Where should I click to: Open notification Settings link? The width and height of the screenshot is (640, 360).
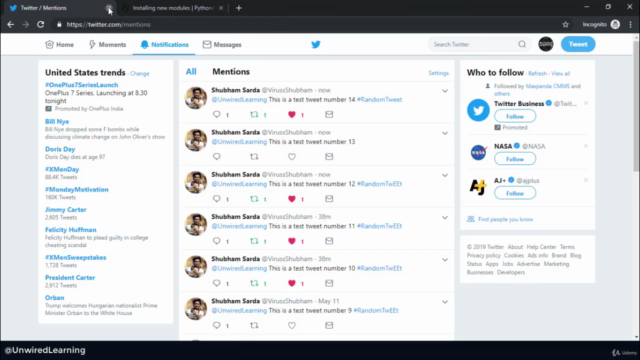[438, 73]
